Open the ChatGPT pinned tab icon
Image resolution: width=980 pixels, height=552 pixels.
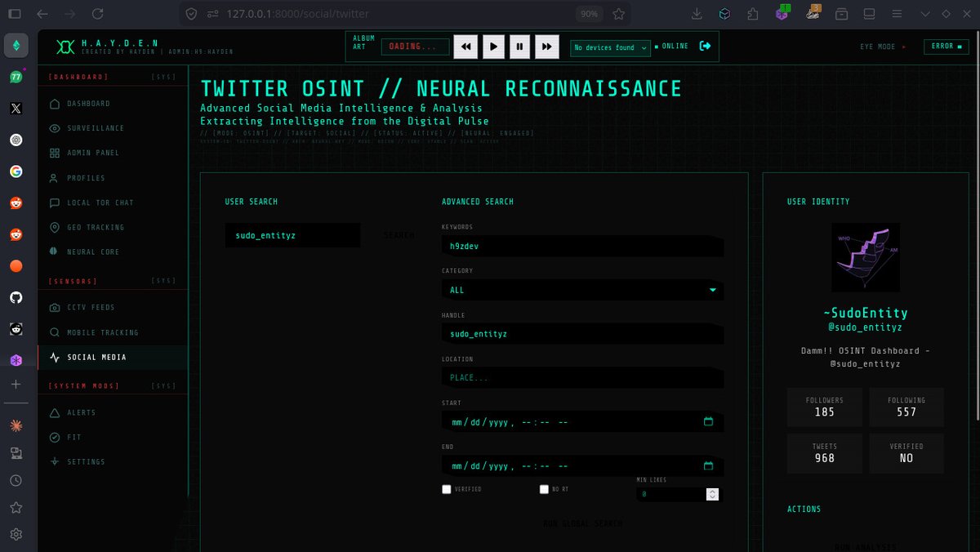tap(16, 140)
